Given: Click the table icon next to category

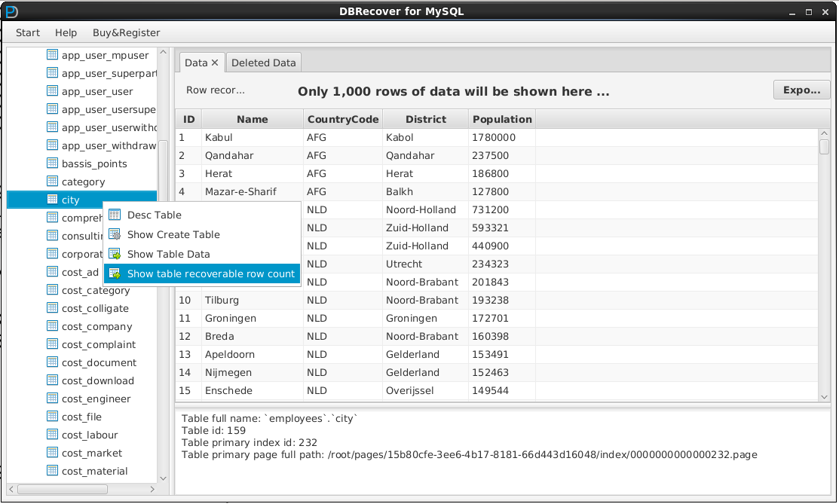Looking at the screenshot, I should point(52,182).
